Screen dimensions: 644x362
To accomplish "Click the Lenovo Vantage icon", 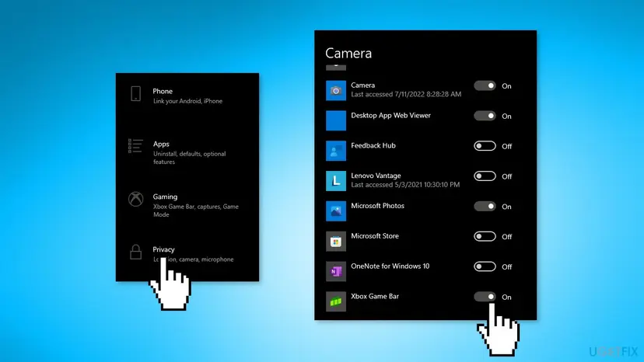I will click(x=336, y=181).
